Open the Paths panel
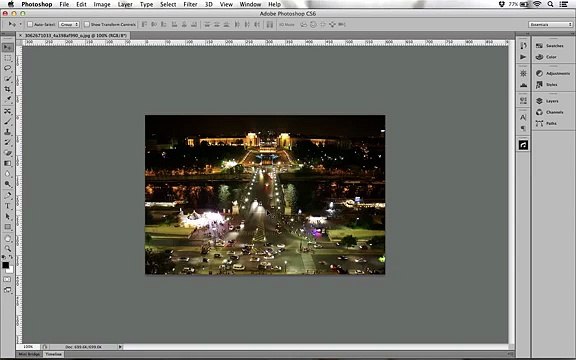 pos(546,123)
